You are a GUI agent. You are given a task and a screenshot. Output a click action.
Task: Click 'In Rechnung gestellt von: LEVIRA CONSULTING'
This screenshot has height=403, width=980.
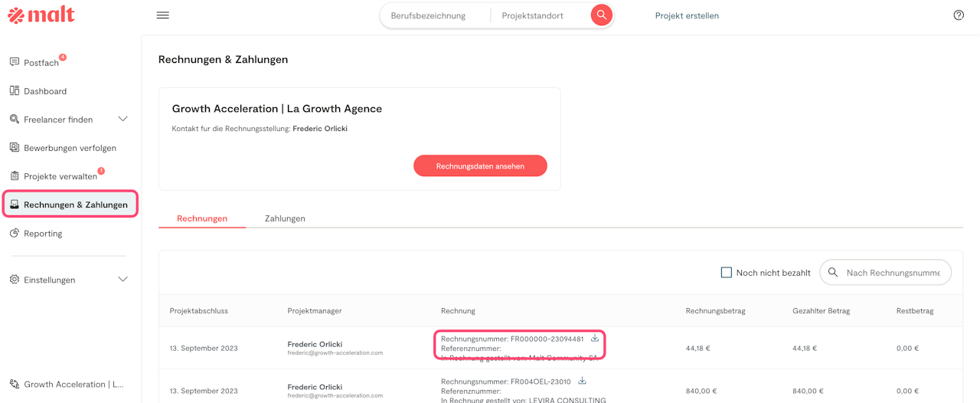coord(524,399)
